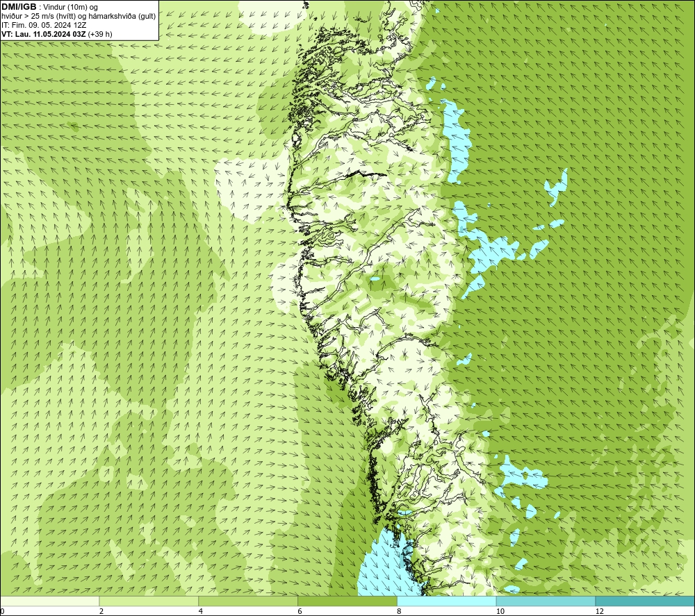
Task: Click the scale label "10"
Action: point(500,611)
